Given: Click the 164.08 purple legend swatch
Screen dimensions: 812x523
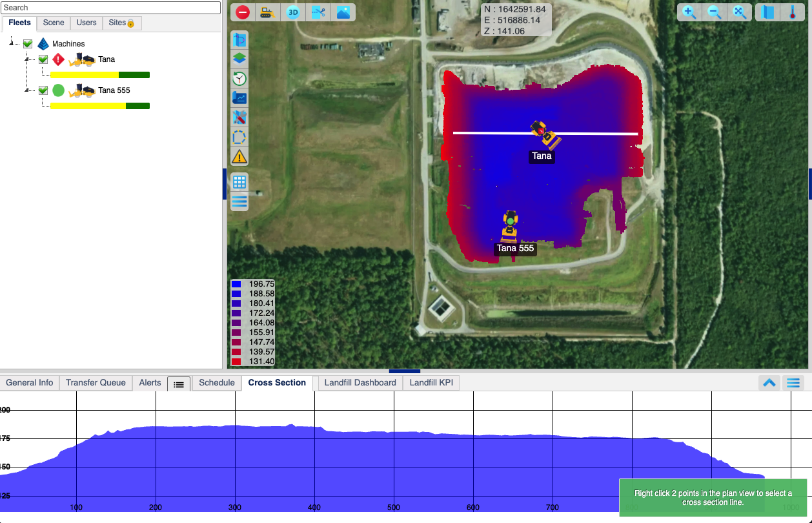Looking at the screenshot, I should click(x=236, y=323).
